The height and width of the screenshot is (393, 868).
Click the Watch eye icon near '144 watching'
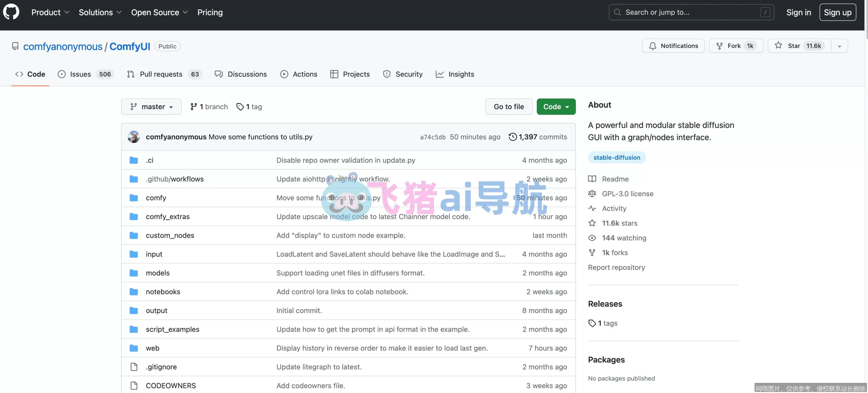592,238
